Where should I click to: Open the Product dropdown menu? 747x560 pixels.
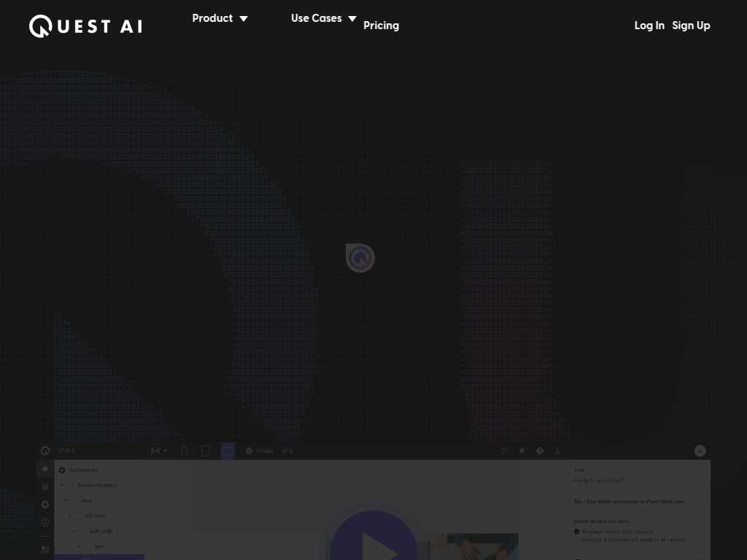pos(220,18)
